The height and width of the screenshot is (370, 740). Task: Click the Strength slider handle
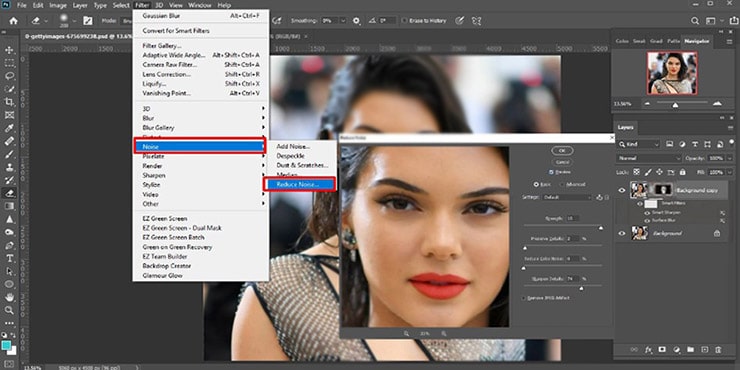coord(601,228)
